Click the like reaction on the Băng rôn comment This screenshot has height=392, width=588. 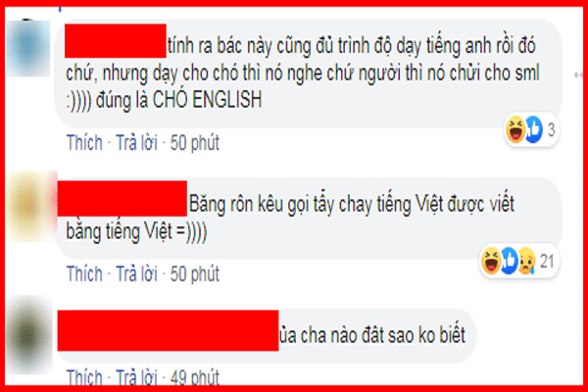(510, 261)
